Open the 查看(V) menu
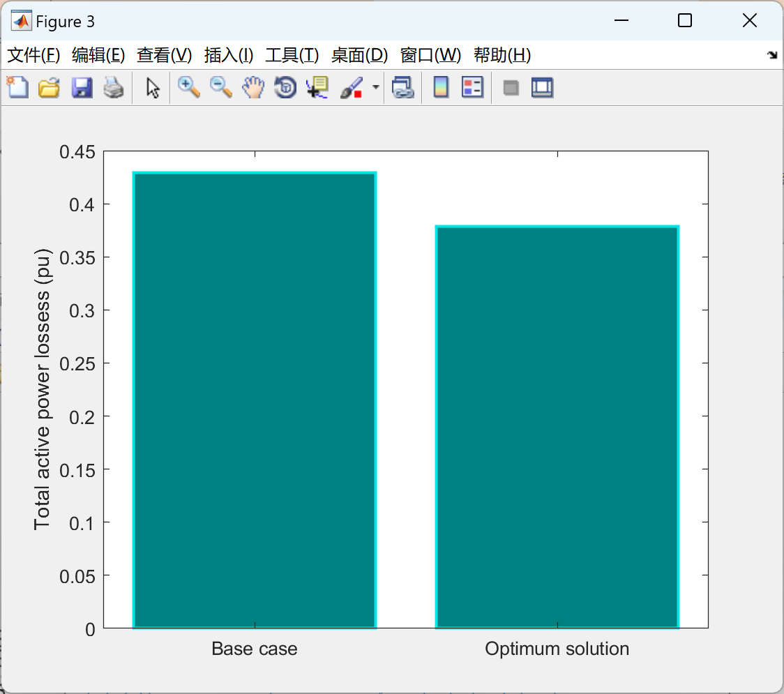Screen dimensions: 784x694 click(x=165, y=55)
